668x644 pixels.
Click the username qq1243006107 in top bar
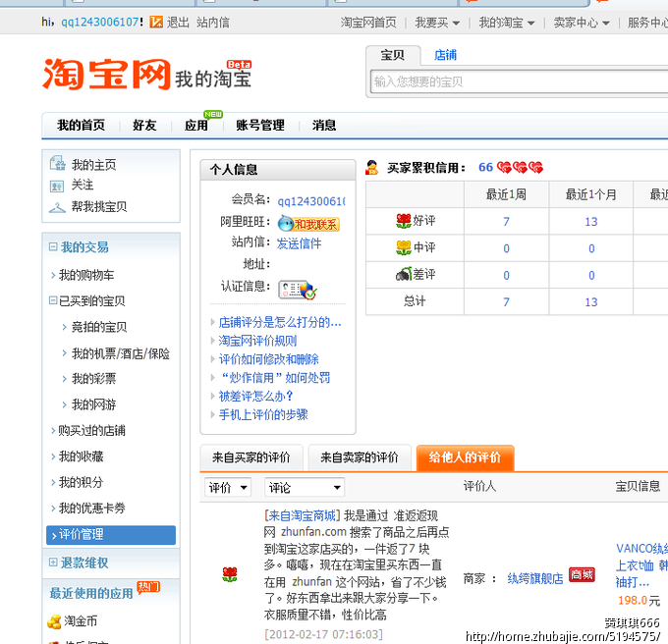coord(100,23)
